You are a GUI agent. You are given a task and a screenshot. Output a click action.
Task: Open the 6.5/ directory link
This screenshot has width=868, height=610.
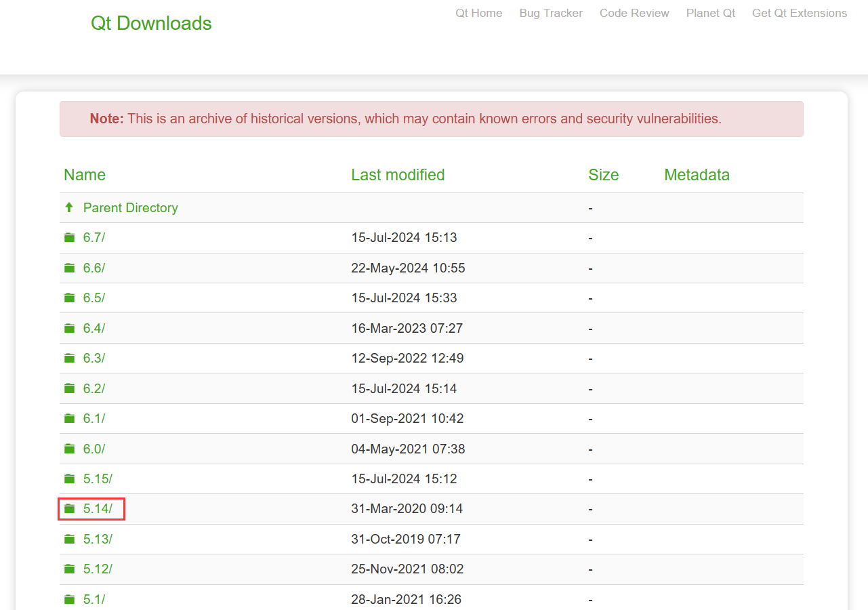click(94, 298)
